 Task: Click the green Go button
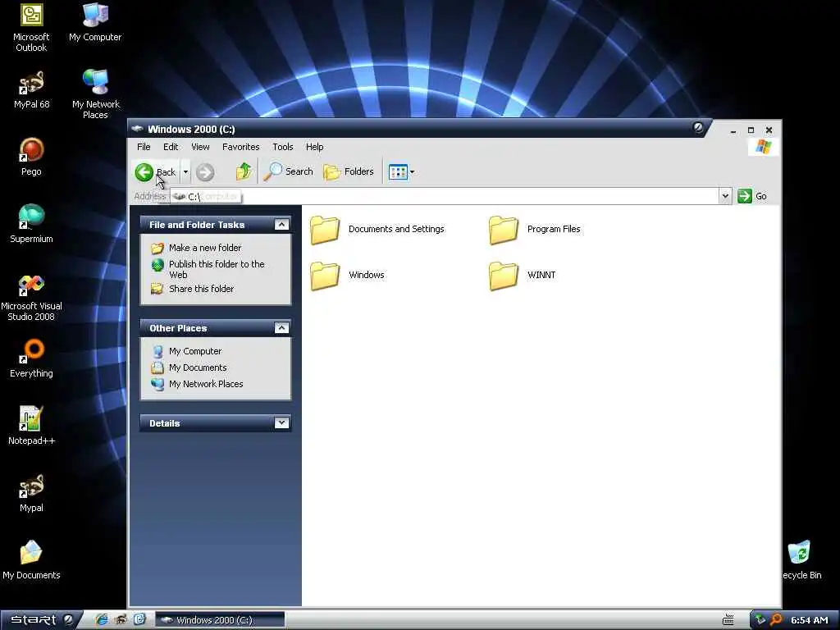click(x=752, y=196)
